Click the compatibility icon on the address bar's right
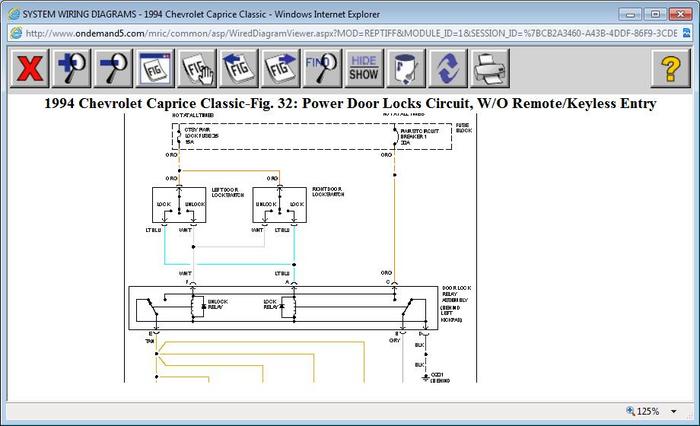This screenshot has height=426, width=700. [x=686, y=33]
